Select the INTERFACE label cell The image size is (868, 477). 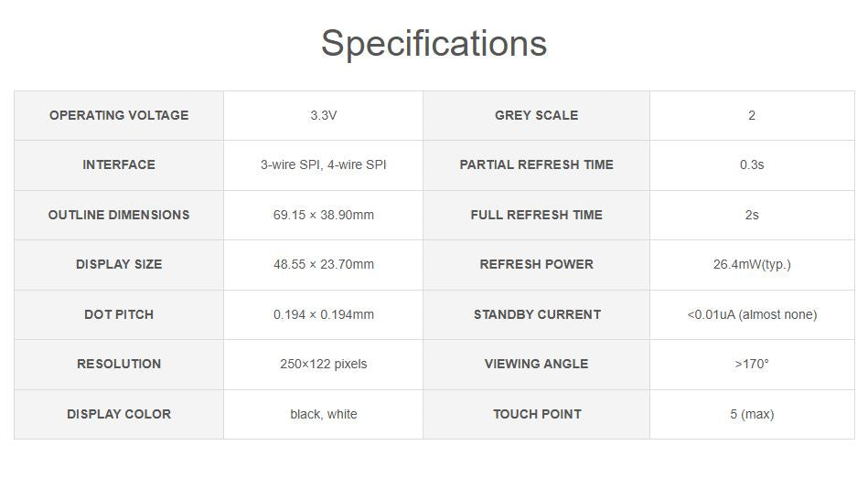coord(119,164)
